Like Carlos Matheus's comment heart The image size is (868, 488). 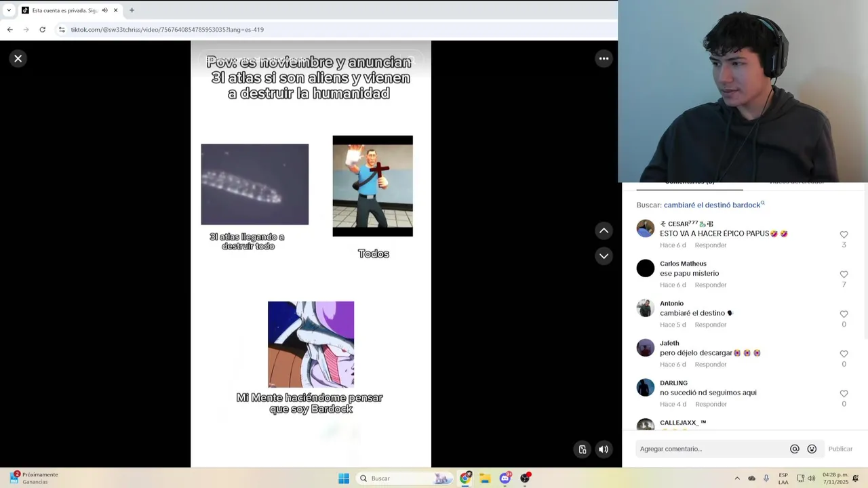coord(844,274)
